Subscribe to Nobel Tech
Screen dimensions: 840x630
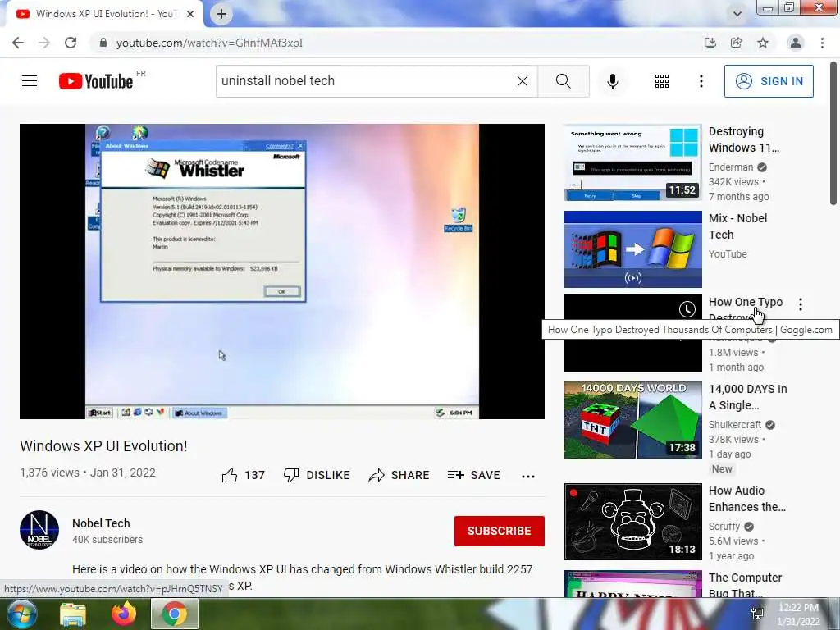pos(500,531)
